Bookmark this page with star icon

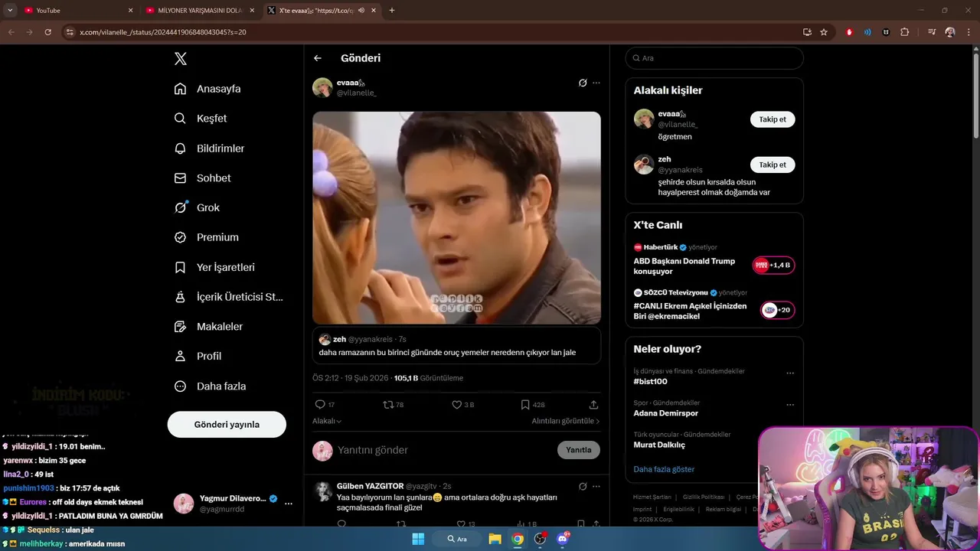point(824,32)
